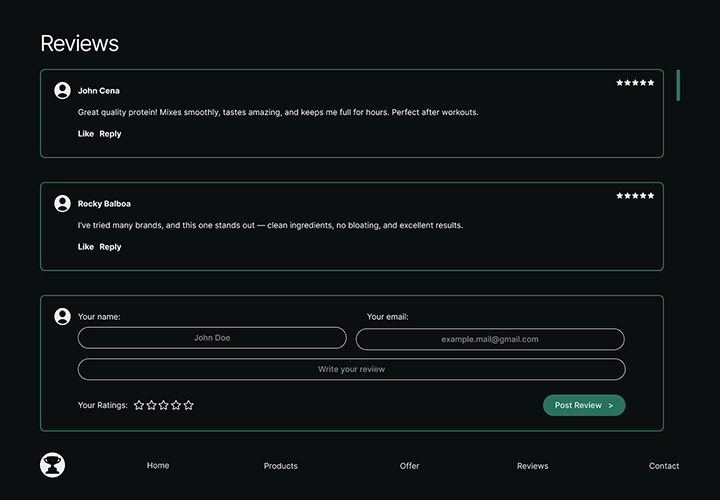Click the avatar icon beside Your name
Viewport: 720px width, 500px height.
[62, 316]
